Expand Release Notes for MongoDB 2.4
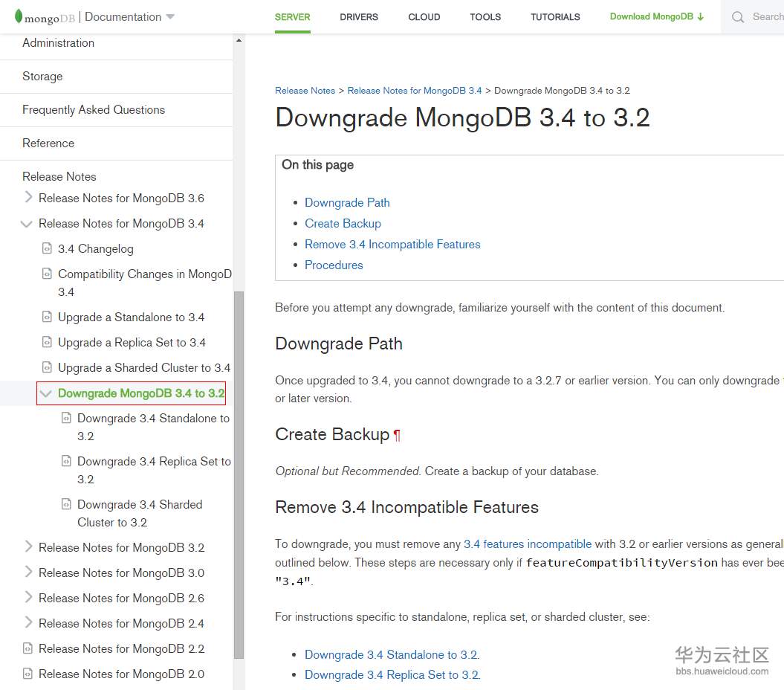Image resolution: width=784 pixels, height=690 pixels. [28, 622]
